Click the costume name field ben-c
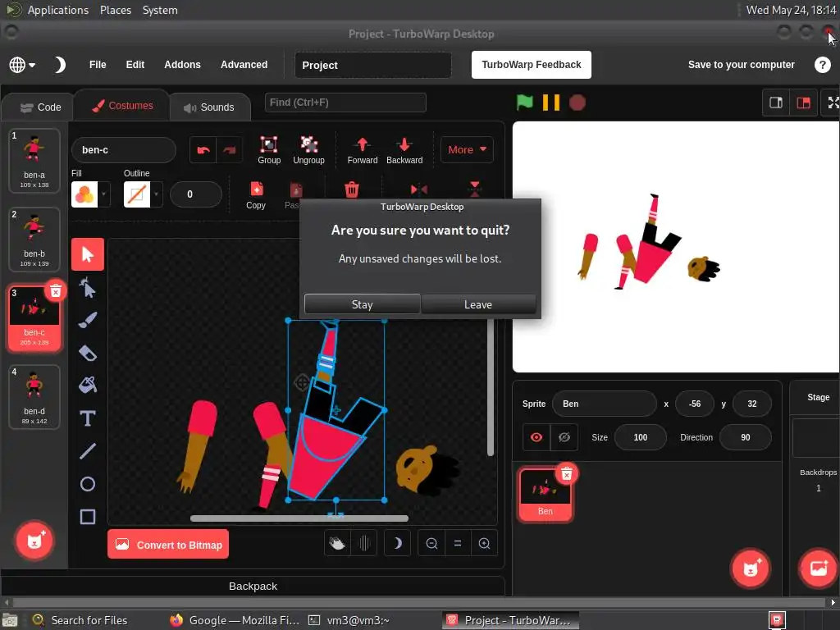The image size is (840, 630). (x=124, y=150)
